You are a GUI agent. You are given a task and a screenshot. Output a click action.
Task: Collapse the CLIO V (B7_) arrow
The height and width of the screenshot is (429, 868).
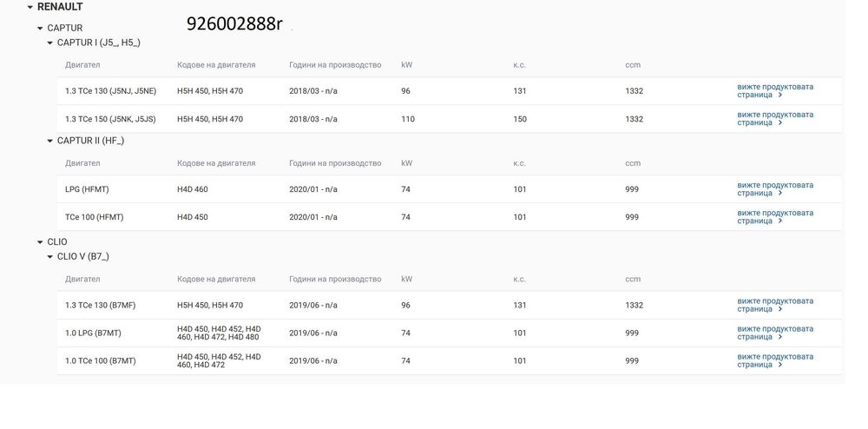(49, 257)
